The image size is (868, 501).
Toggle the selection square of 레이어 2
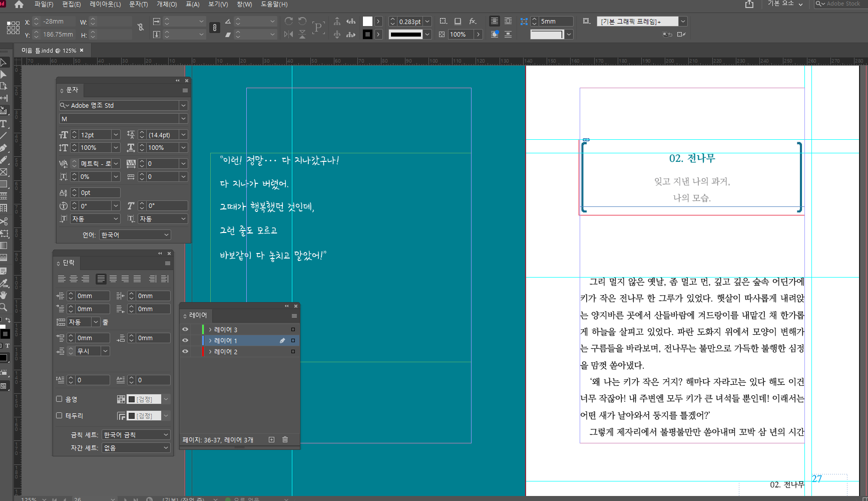click(x=293, y=351)
